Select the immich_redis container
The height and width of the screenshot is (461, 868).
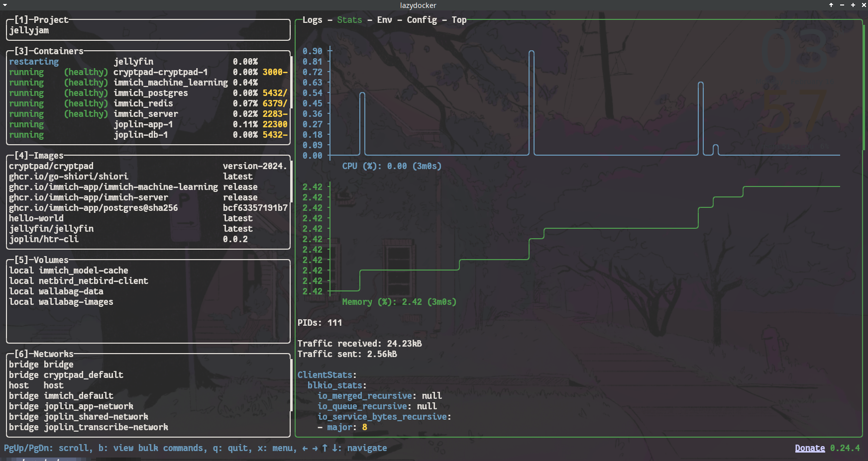148,103
